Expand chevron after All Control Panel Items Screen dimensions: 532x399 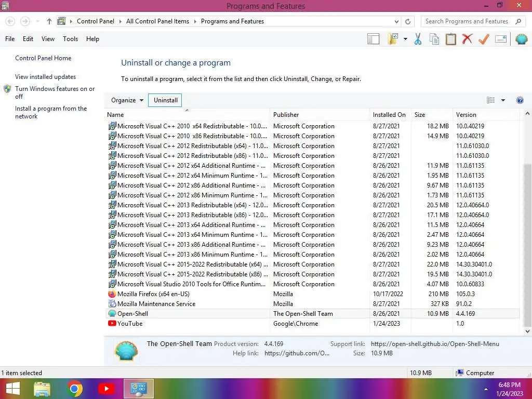[x=195, y=21]
